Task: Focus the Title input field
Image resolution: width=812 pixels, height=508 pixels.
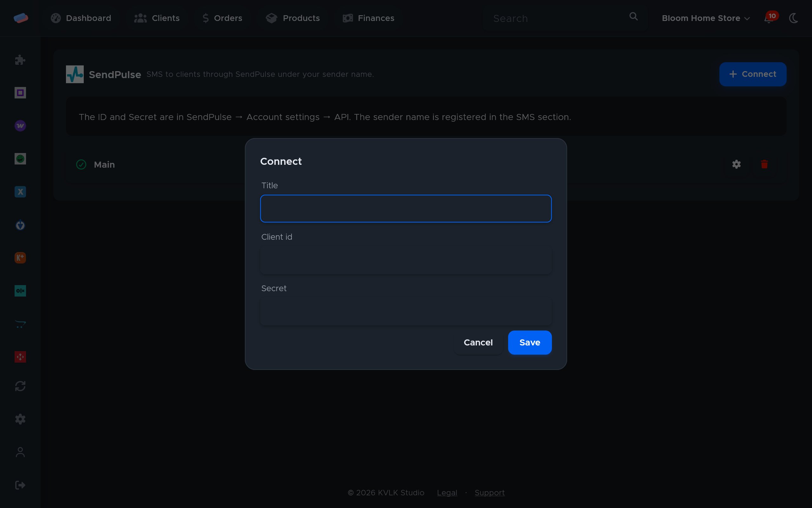Action: point(406,209)
